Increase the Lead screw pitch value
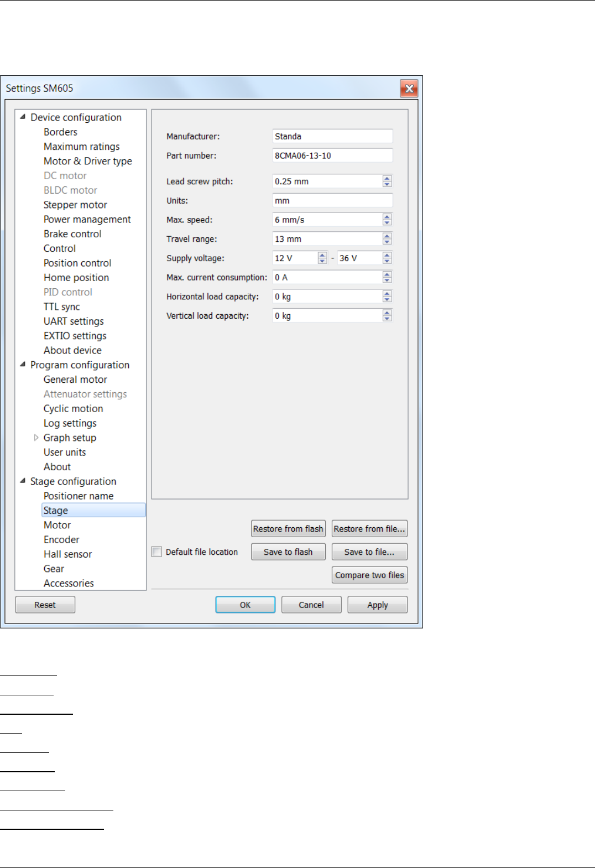 (x=387, y=178)
